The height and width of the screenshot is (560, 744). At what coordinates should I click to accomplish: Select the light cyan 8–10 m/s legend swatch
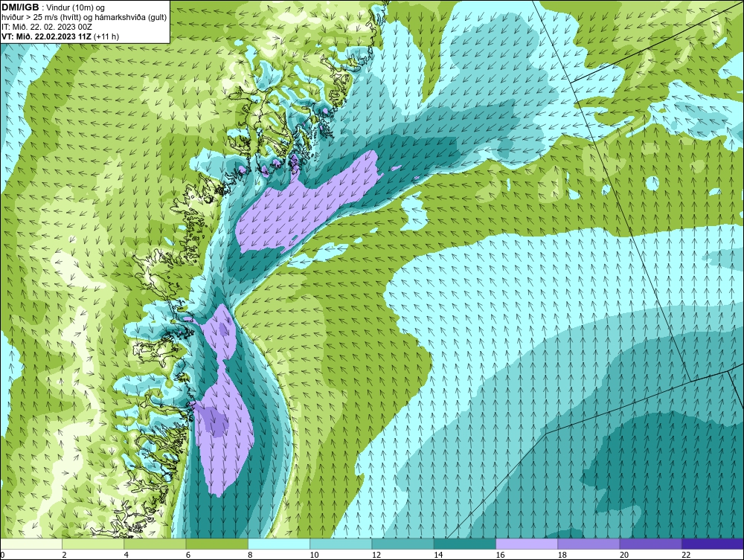coord(279,544)
